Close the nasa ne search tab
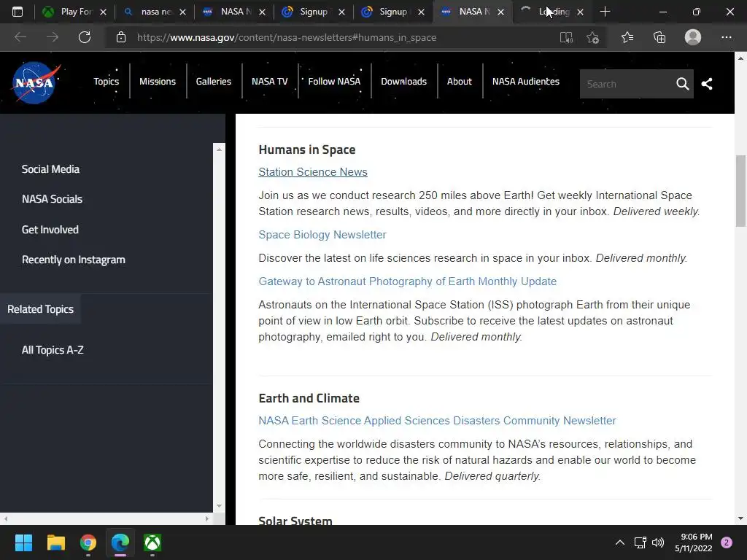Viewport: 747px width, 560px height. tap(182, 12)
